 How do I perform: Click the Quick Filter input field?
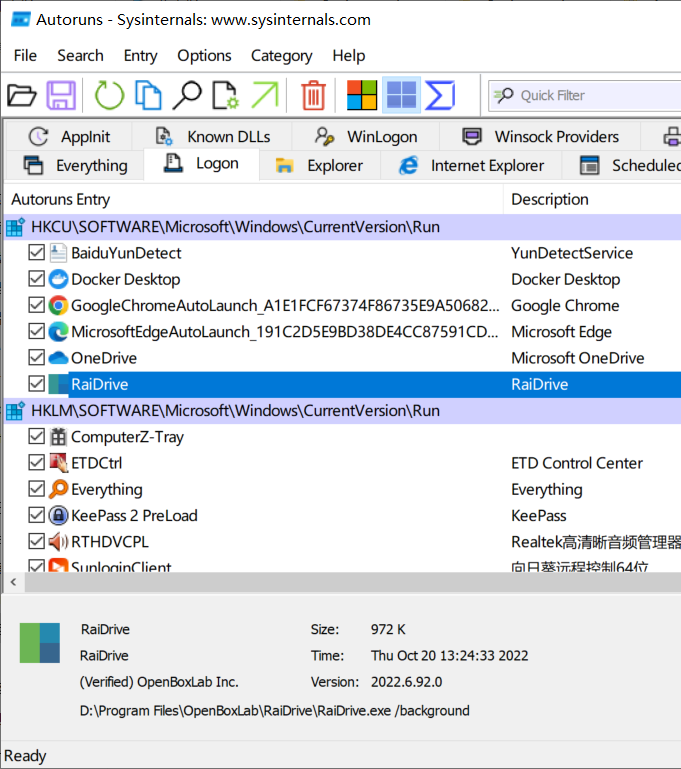[x=584, y=96]
